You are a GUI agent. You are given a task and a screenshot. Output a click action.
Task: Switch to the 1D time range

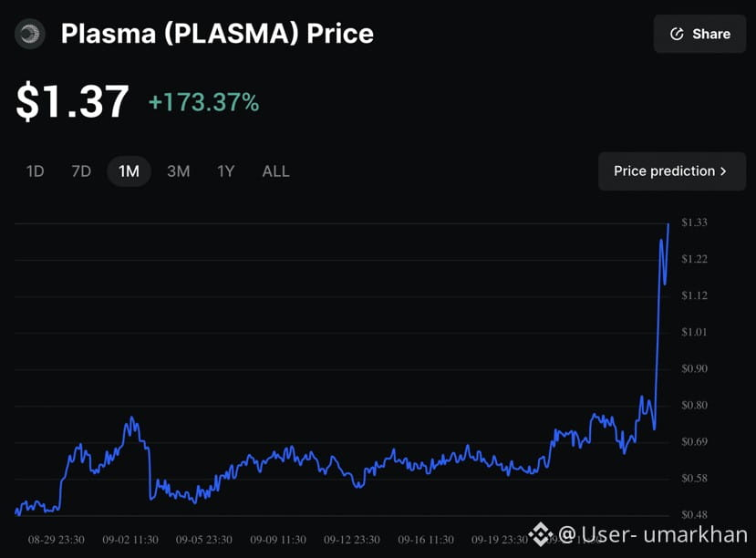(x=35, y=171)
